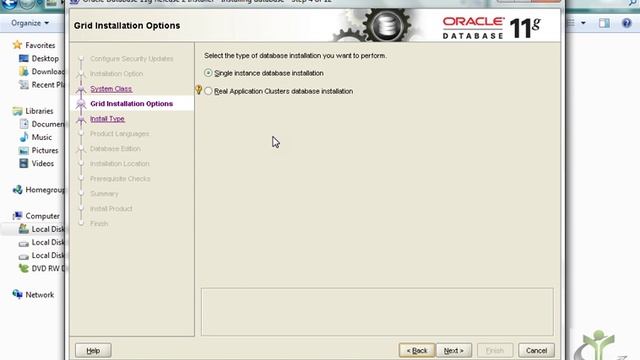
Task: Click the DVD RW drive icon
Action: pos(24,268)
